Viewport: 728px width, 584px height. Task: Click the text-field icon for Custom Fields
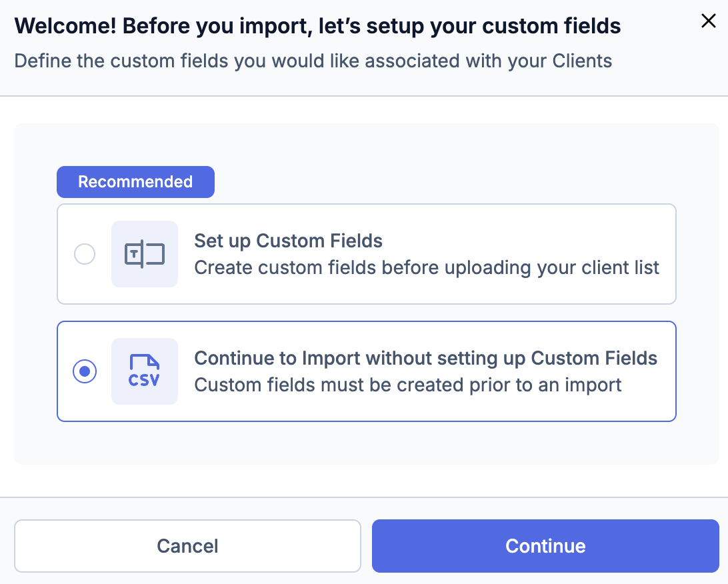coord(145,254)
